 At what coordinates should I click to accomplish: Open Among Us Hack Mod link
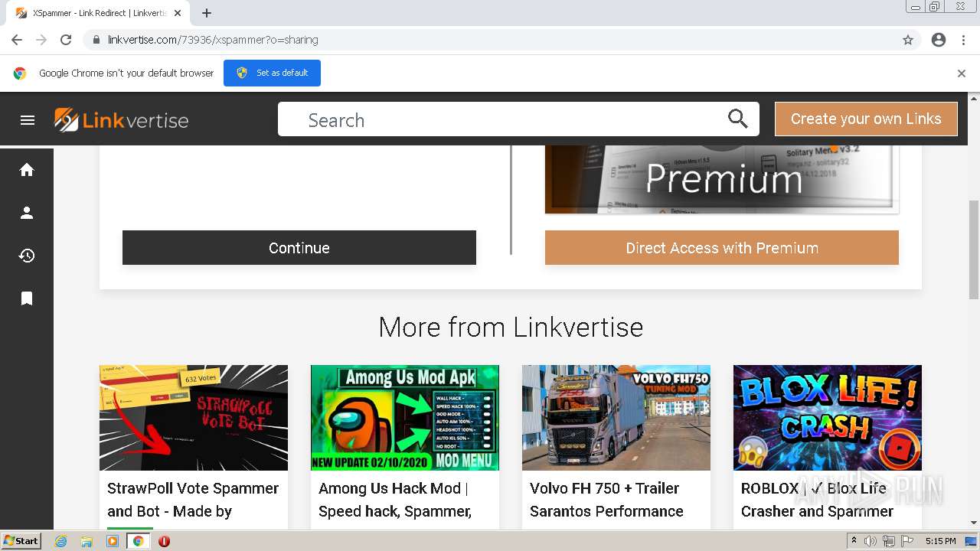(395, 500)
